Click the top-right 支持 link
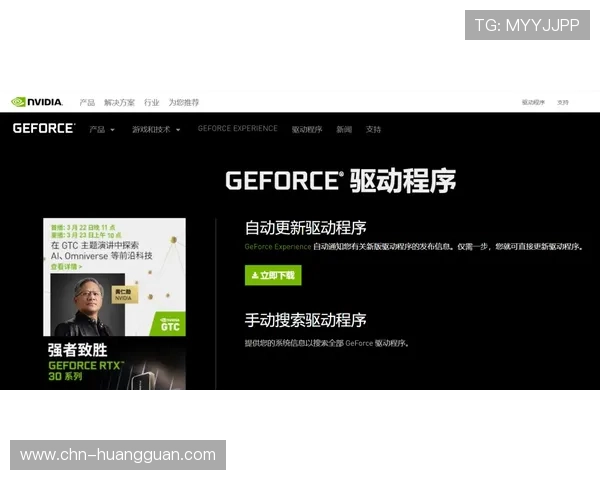Viewport: 600px width, 480px height. tap(562, 102)
